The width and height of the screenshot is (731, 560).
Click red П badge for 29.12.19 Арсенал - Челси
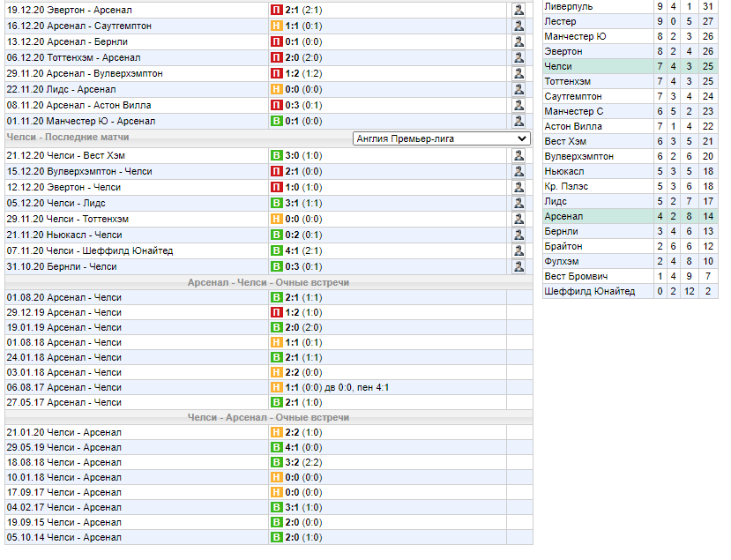[x=277, y=312]
